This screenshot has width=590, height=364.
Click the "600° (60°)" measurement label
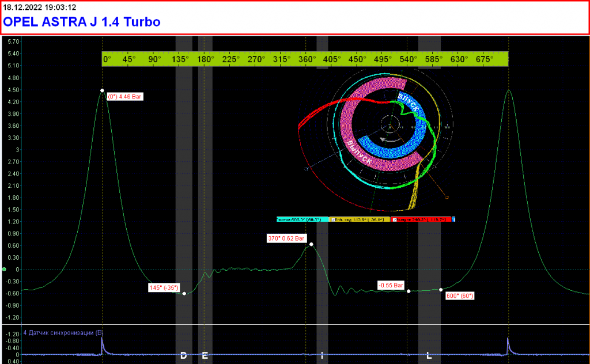point(459,296)
